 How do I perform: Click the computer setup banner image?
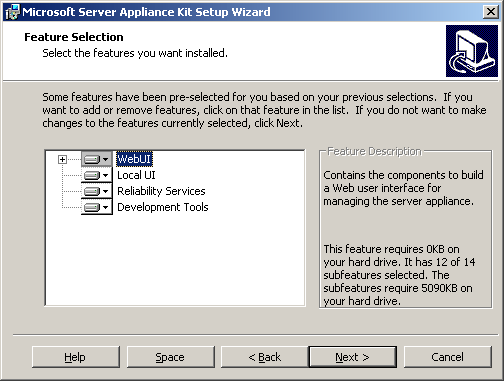tap(472, 51)
